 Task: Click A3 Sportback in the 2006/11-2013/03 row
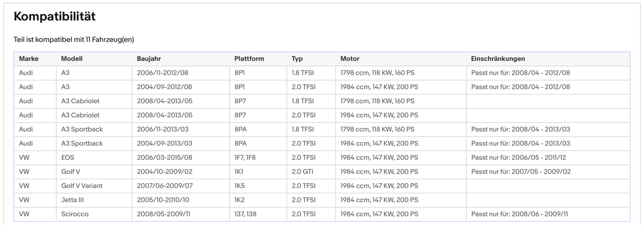[x=94, y=130]
